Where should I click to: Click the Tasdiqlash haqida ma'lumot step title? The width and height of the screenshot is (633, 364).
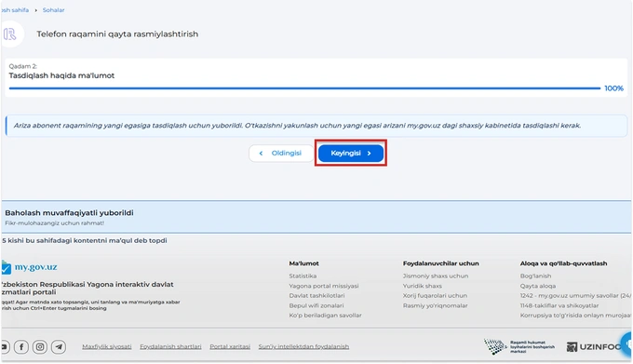pos(61,75)
